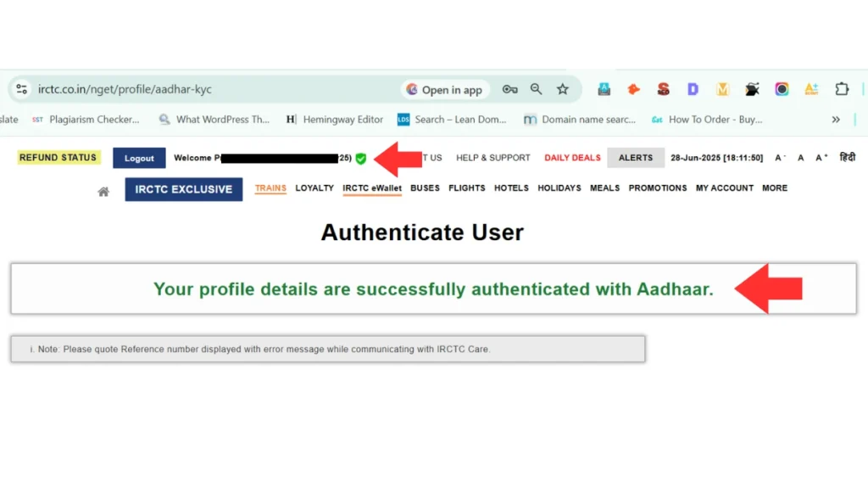Click the Logout button
The image size is (868, 481).
139,158
